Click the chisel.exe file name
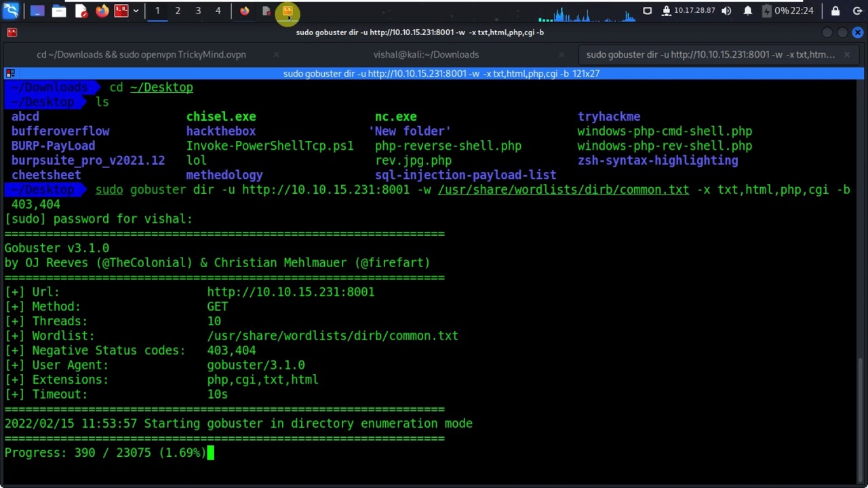 221,117
